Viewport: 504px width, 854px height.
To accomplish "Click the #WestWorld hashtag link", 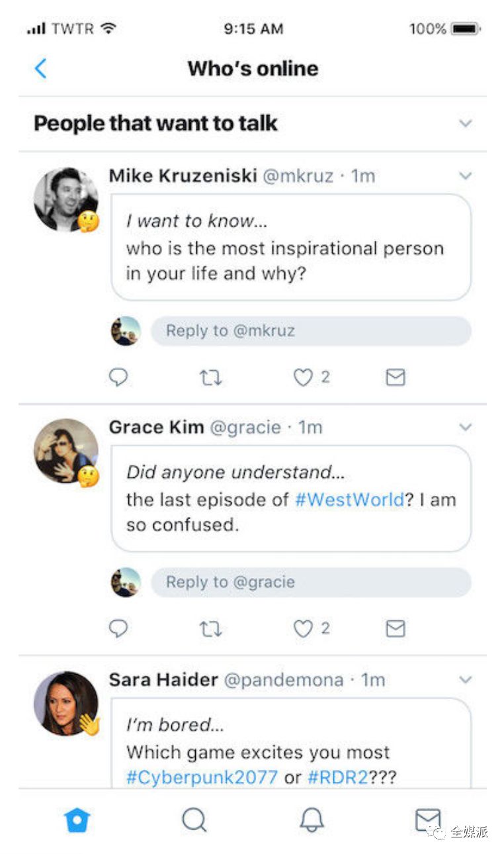I will coord(349,499).
